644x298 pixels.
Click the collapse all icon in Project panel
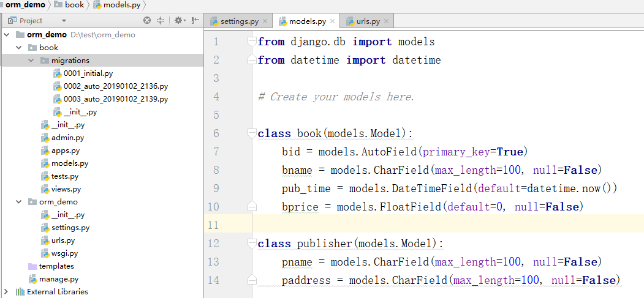[160, 20]
